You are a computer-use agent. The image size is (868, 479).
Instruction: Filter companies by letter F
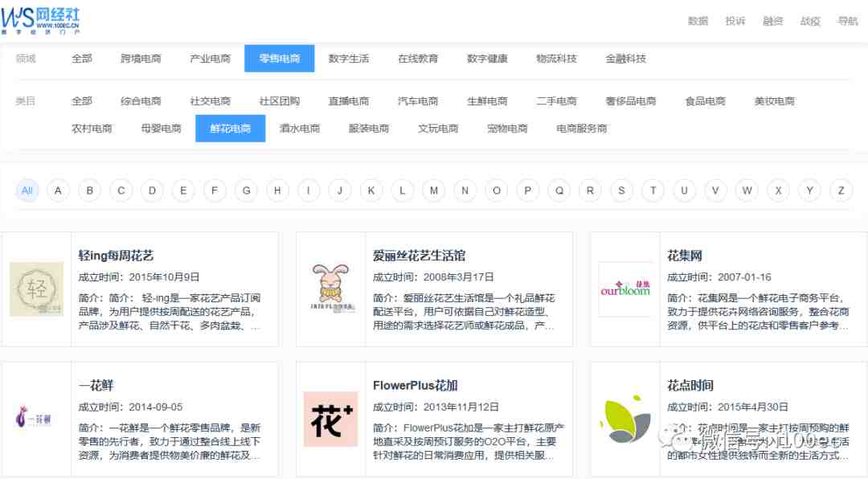coord(215,190)
